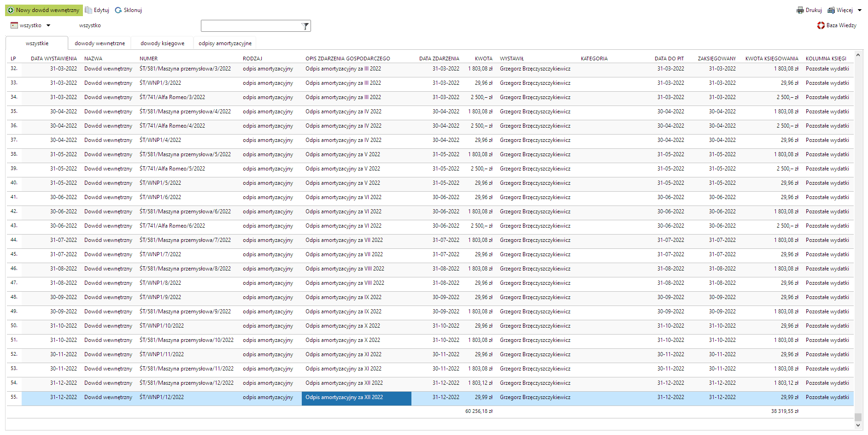The width and height of the screenshot is (868, 435).
Task: Sort by the KWOTA column header
Action: pyautogui.click(x=483, y=59)
